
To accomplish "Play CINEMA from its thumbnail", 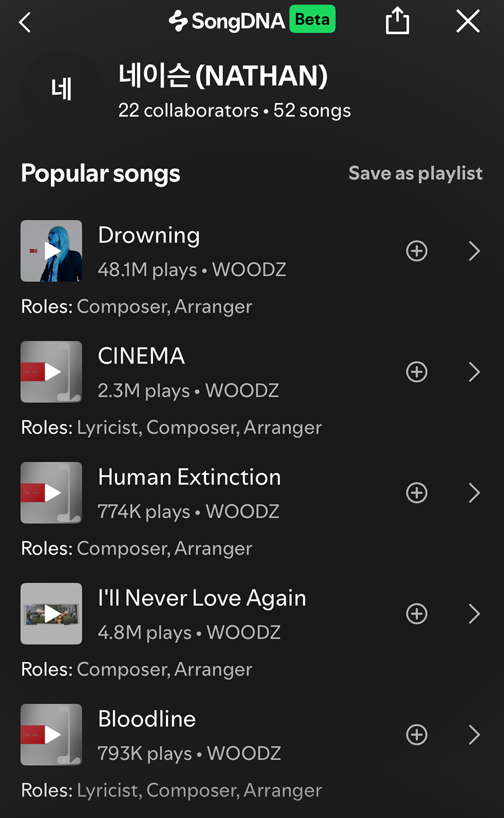I will pyautogui.click(x=52, y=372).
